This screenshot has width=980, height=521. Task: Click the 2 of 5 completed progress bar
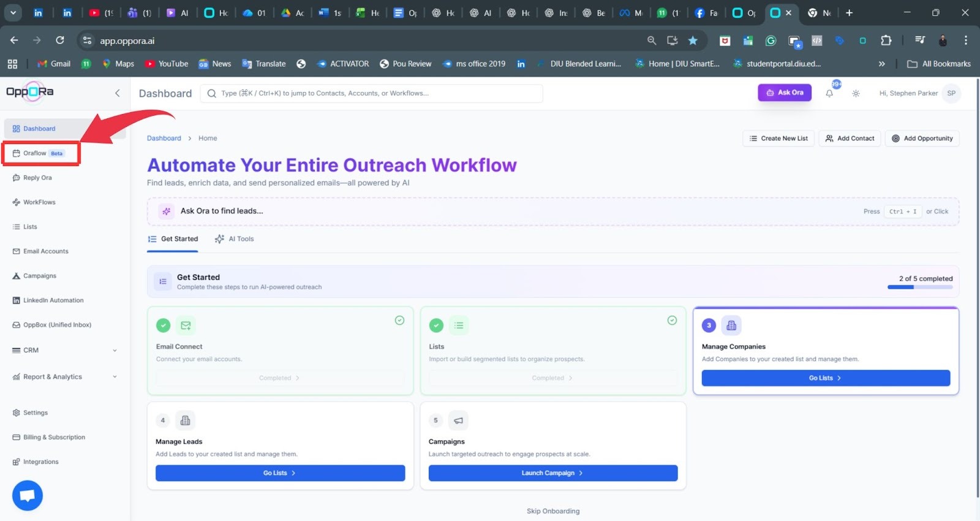(x=920, y=287)
